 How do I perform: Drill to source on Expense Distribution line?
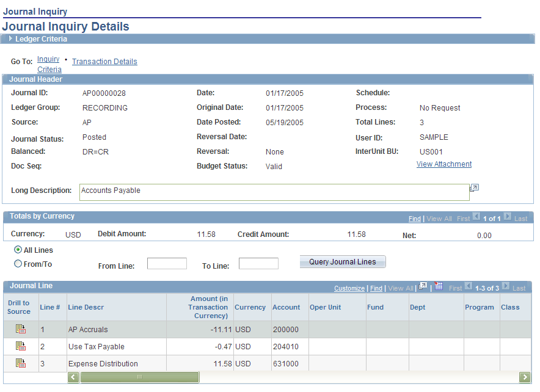(21, 362)
